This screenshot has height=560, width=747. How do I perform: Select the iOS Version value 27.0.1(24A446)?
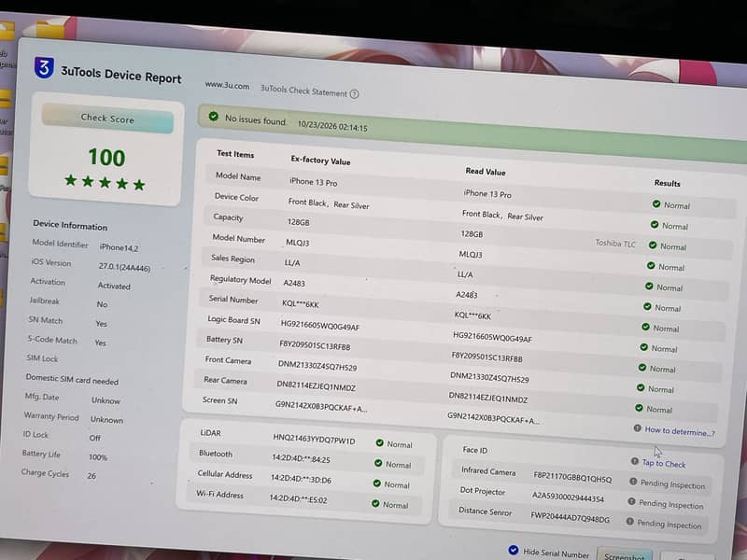124,268
